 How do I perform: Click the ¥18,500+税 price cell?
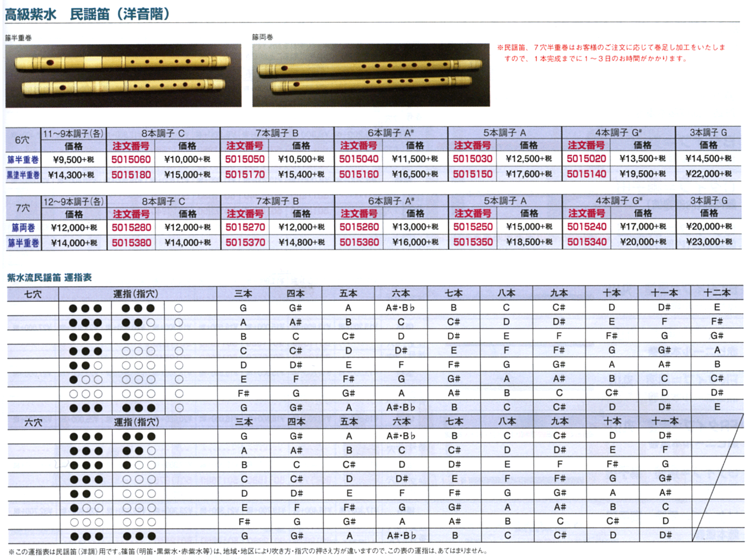coord(529,242)
